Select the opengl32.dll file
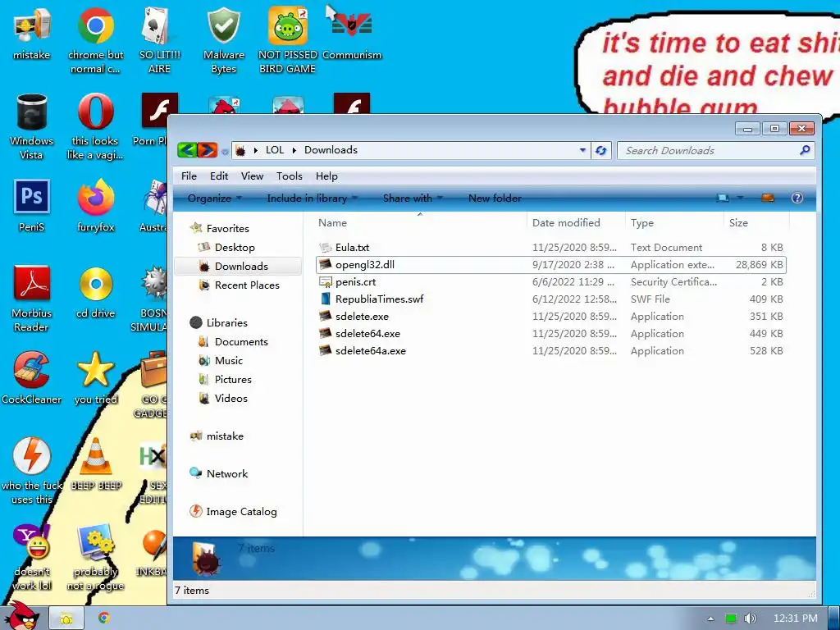 click(551, 265)
